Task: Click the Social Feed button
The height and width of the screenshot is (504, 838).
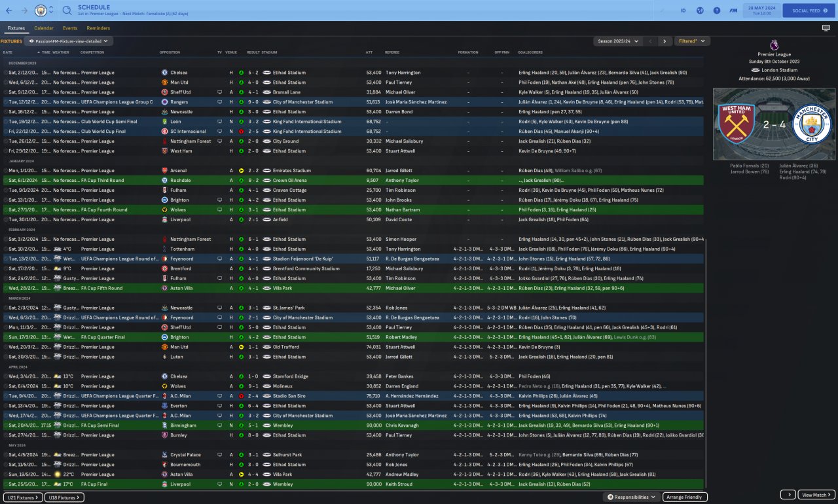Action: 809,10
